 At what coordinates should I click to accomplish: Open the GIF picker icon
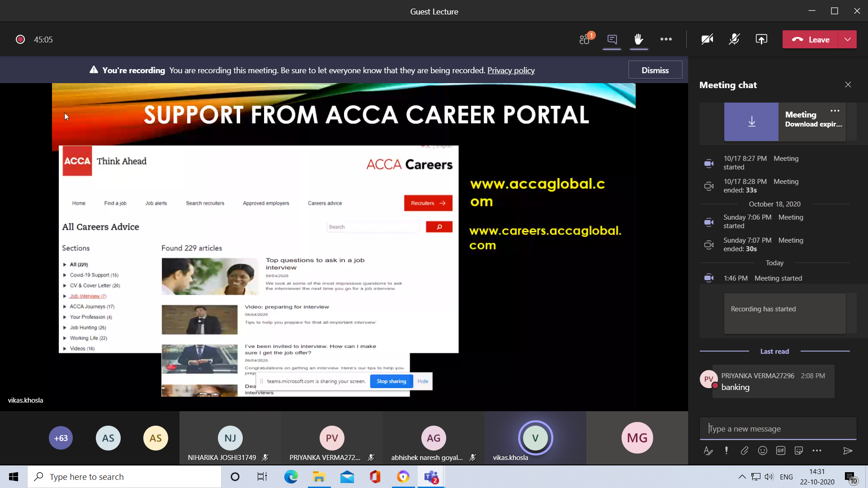pos(781,450)
